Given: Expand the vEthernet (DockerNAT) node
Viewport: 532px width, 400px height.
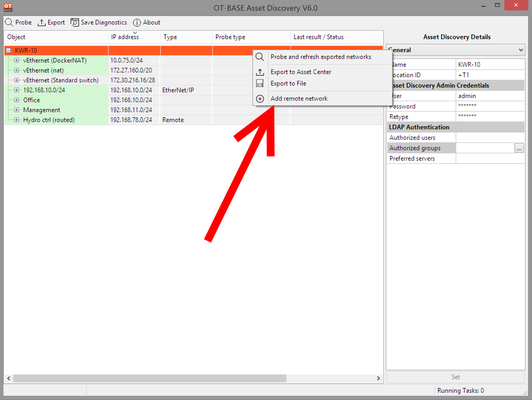Looking at the screenshot, I should pyautogui.click(x=17, y=60).
